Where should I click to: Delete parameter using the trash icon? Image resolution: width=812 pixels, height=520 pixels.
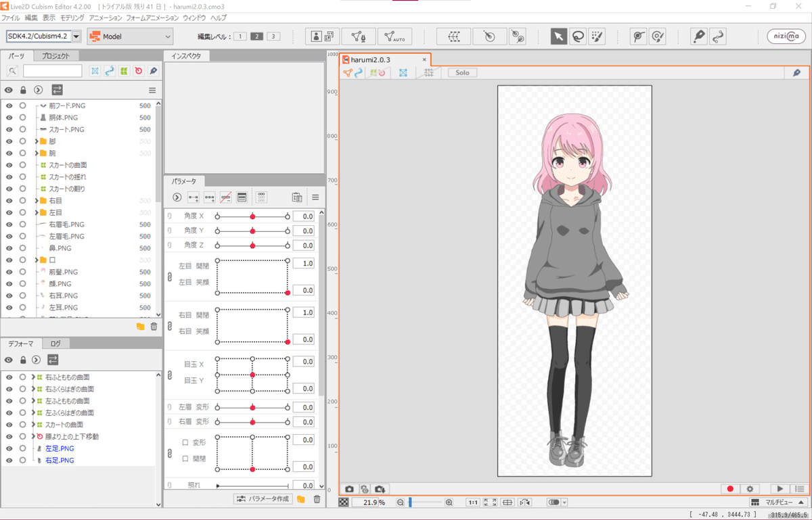tap(317, 500)
